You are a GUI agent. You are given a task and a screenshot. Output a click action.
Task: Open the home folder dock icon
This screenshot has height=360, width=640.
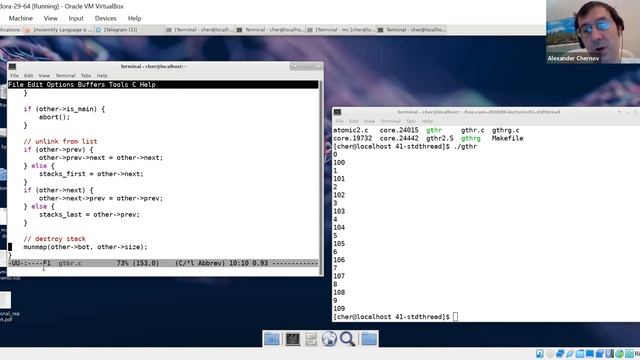pos(272,339)
